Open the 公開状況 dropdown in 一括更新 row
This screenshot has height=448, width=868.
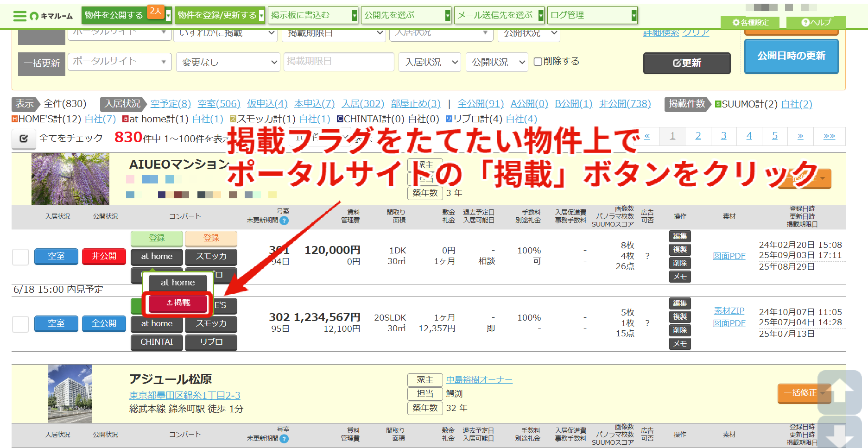(x=497, y=62)
